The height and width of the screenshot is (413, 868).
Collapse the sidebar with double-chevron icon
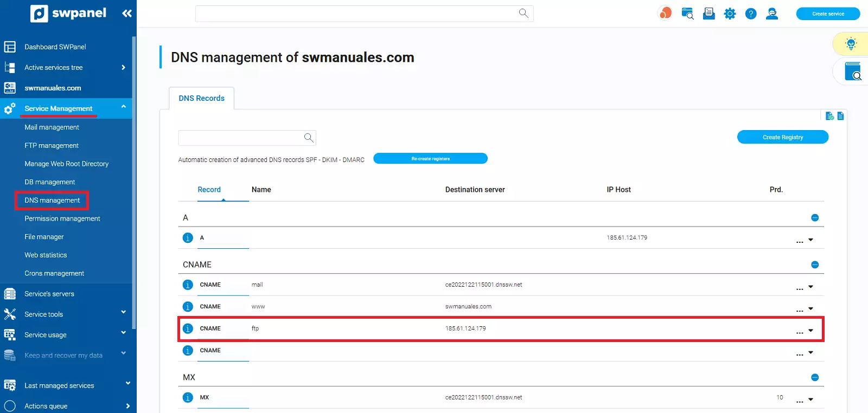pyautogui.click(x=127, y=14)
